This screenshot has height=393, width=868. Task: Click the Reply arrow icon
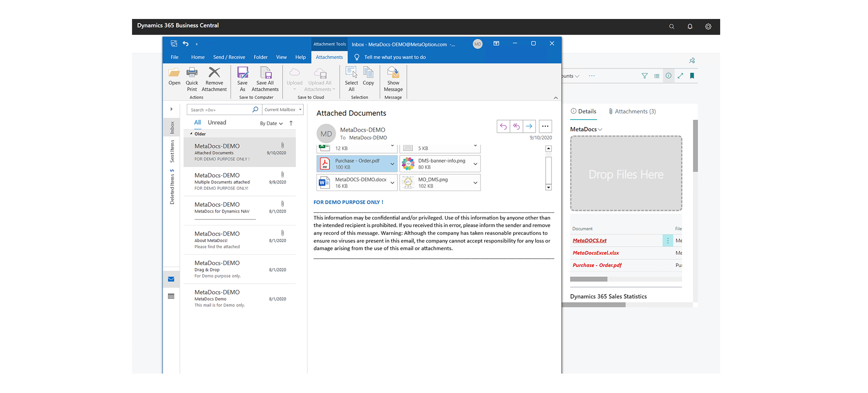pos(503,126)
